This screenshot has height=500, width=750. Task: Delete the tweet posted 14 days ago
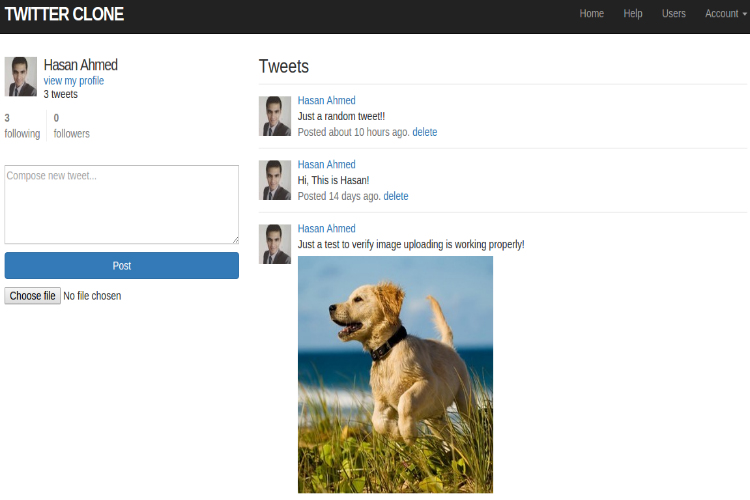click(395, 196)
